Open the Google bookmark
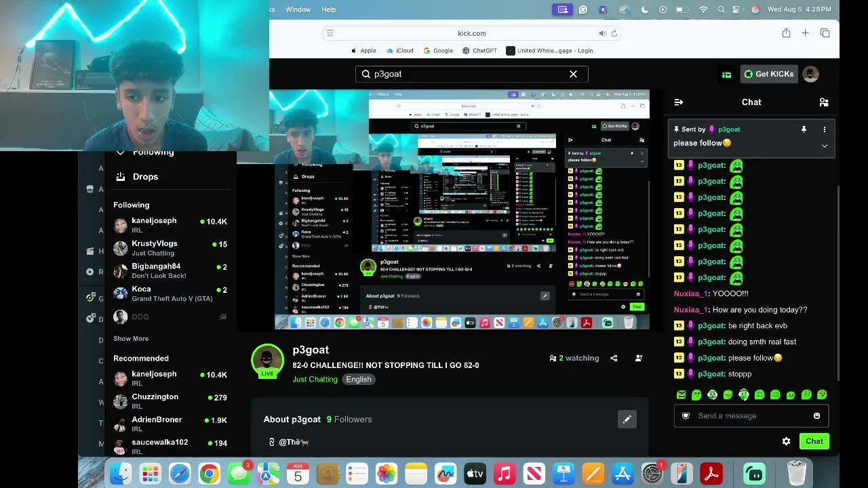 tap(438, 51)
